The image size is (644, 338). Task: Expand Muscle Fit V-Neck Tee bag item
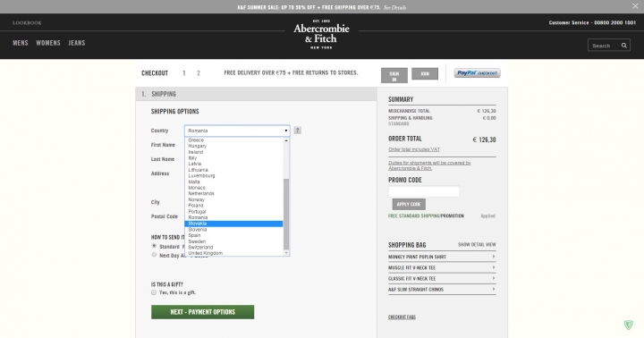point(442,267)
